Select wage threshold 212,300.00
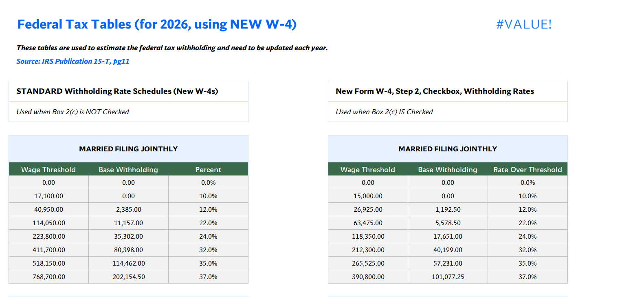The width and height of the screenshot is (644, 297). click(368, 250)
